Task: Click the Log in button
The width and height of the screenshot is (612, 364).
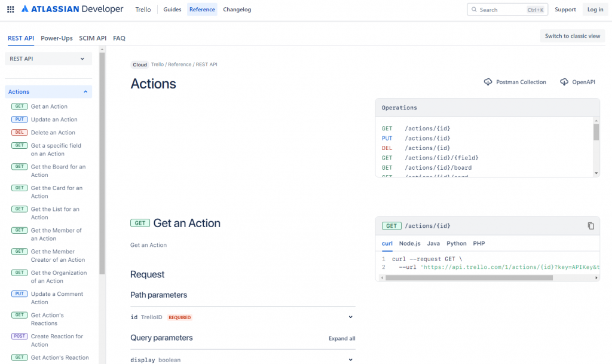Action: (x=595, y=10)
